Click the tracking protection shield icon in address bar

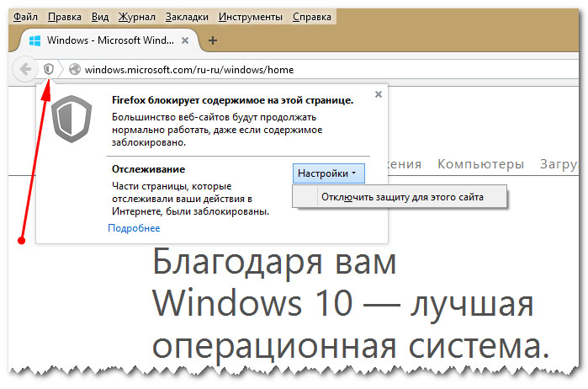(x=49, y=69)
